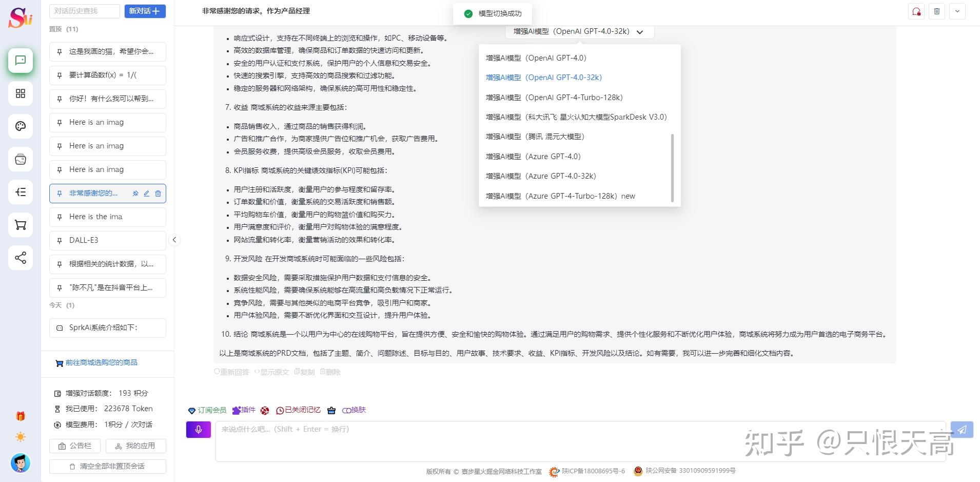Click the 新对话 new chat button

[x=145, y=11]
